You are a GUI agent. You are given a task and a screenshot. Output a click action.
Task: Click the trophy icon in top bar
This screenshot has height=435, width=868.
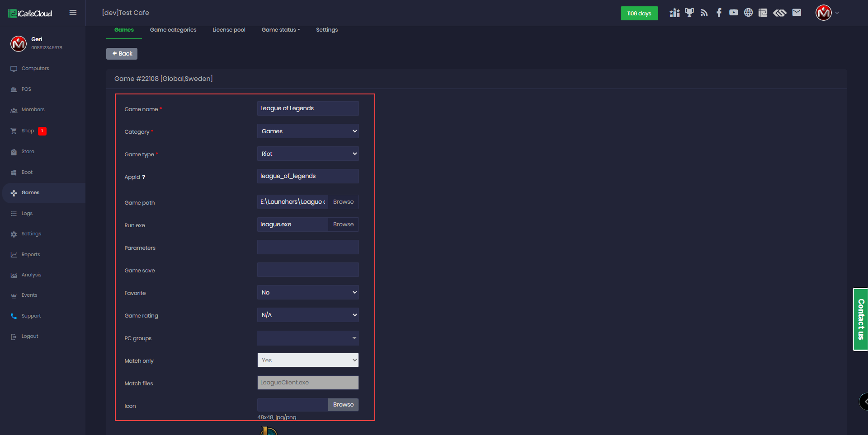pyautogui.click(x=689, y=13)
